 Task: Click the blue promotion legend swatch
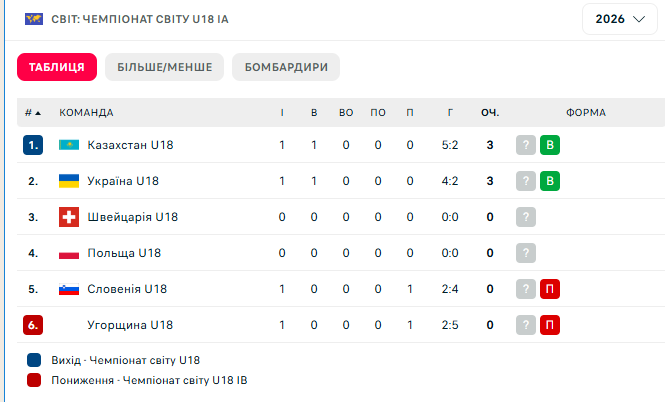pyautogui.click(x=34, y=359)
